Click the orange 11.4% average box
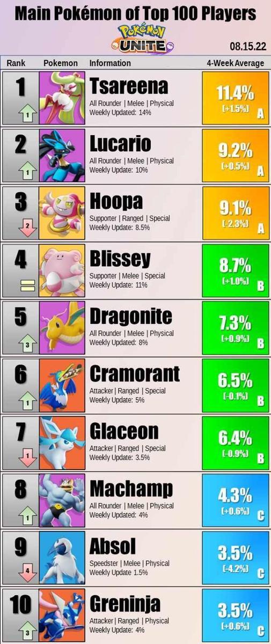 [235, 99]
